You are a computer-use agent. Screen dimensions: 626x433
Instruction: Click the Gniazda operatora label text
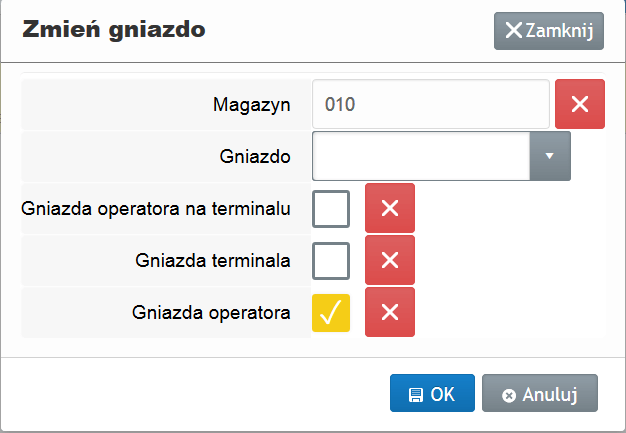click(x=211, y=312)
